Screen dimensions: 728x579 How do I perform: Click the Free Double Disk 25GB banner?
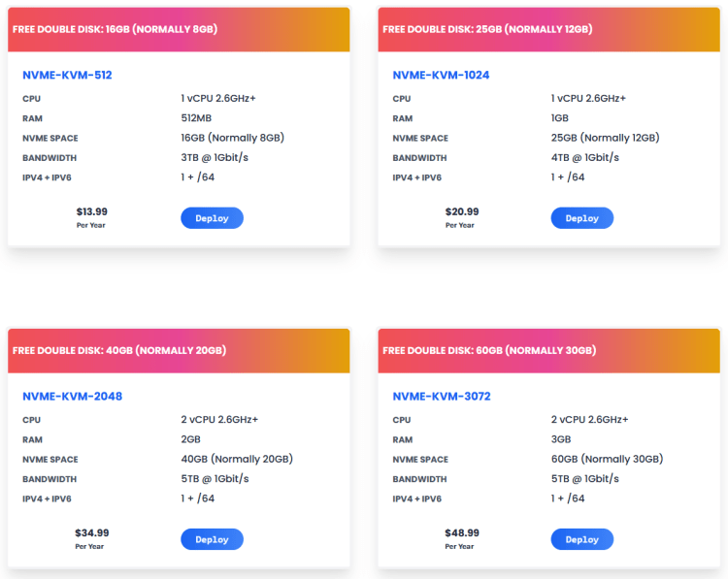coord(487,29)
